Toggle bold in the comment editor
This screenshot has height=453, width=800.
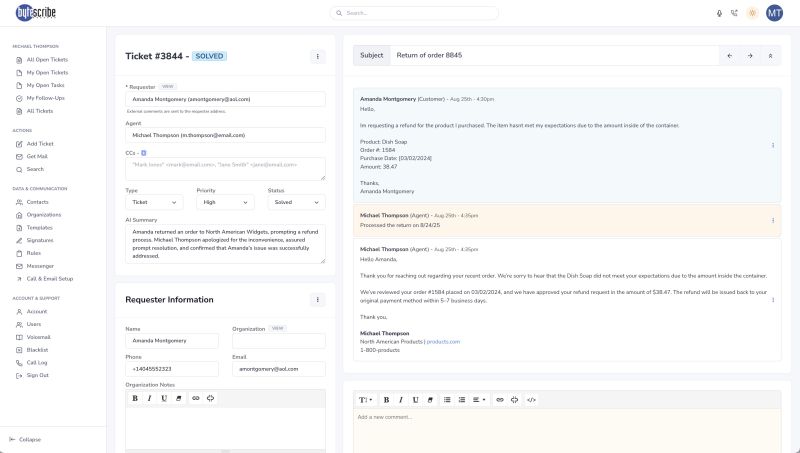pyautogui.click(x=386, y=399)
